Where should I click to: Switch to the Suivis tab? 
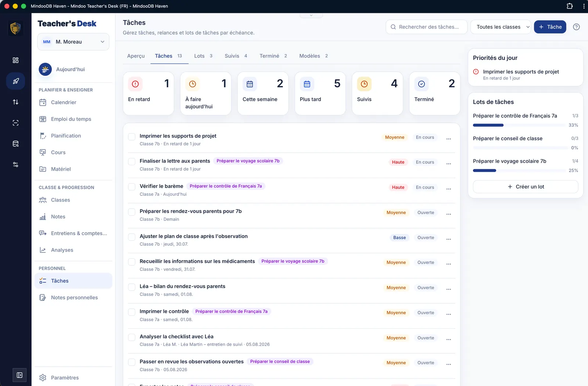[x=236, y=56]
